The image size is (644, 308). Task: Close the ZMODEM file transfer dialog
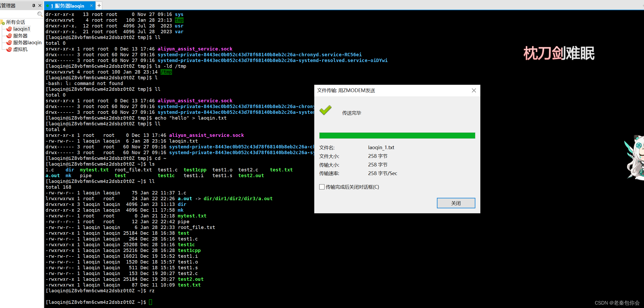tap(474, 90)
